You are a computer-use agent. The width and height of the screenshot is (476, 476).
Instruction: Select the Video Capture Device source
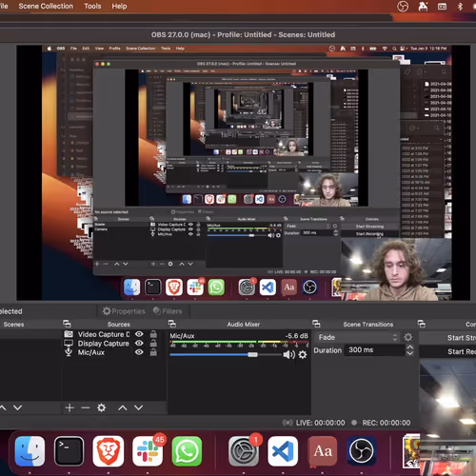[x=104, y=334]
